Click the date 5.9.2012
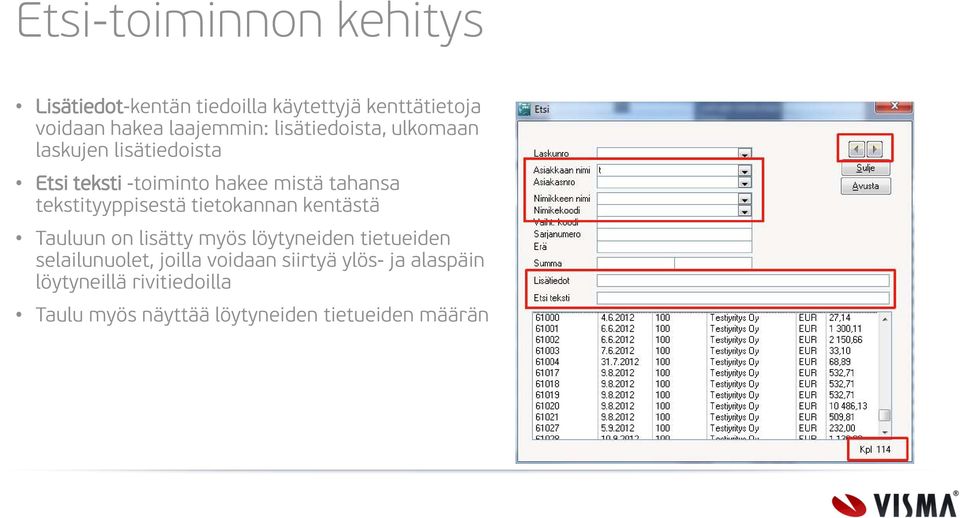This screenshot has width=960, height=518. pyautogui.click(x=617, y=428)
